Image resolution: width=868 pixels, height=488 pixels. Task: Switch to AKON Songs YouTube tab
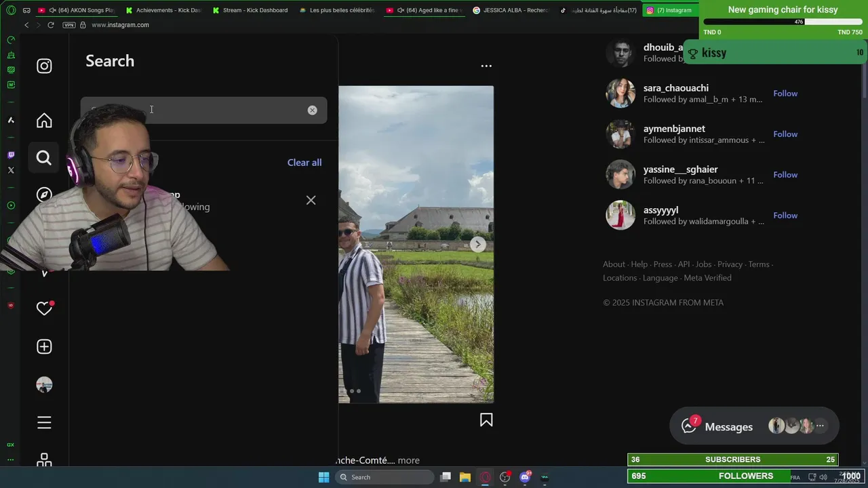tap(77, 10)
